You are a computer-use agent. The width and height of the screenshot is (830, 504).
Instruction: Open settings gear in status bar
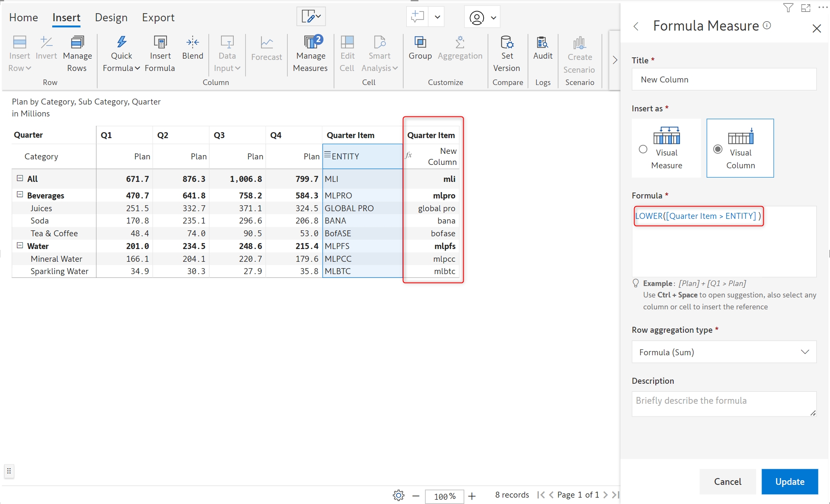(x=398, y=496)
